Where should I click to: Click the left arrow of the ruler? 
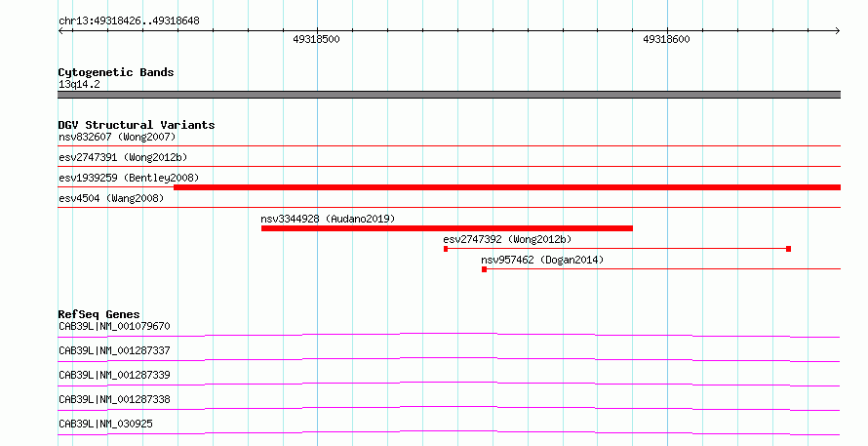(x=60, y=31)
